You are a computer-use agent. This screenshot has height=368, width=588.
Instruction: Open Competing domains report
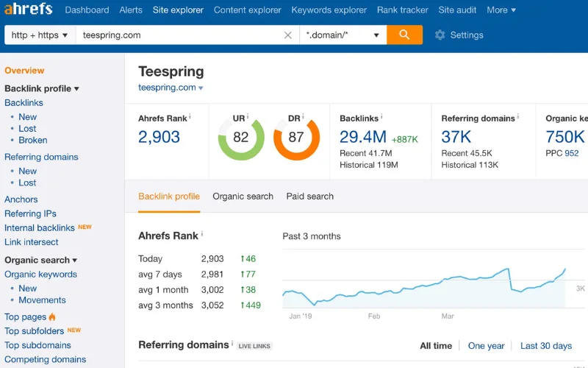tap(45, 360)
